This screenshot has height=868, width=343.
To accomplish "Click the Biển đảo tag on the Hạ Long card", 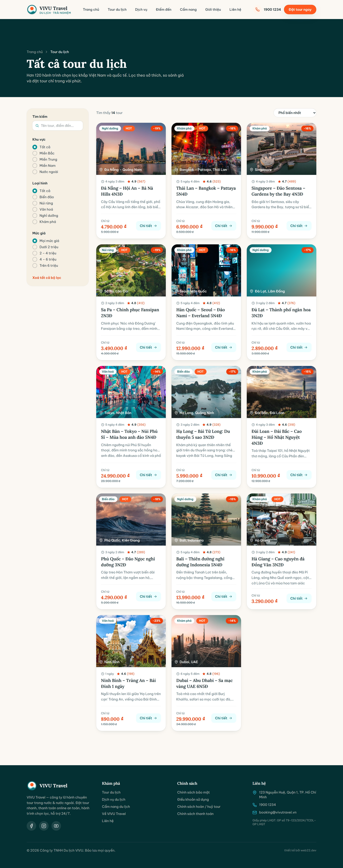I will coord(184,372).
